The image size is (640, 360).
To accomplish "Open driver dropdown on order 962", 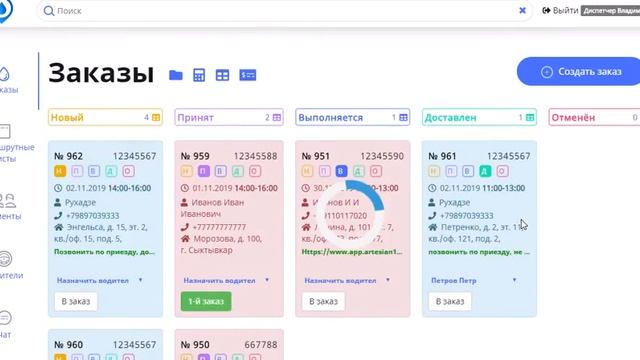I will point(100,280).
